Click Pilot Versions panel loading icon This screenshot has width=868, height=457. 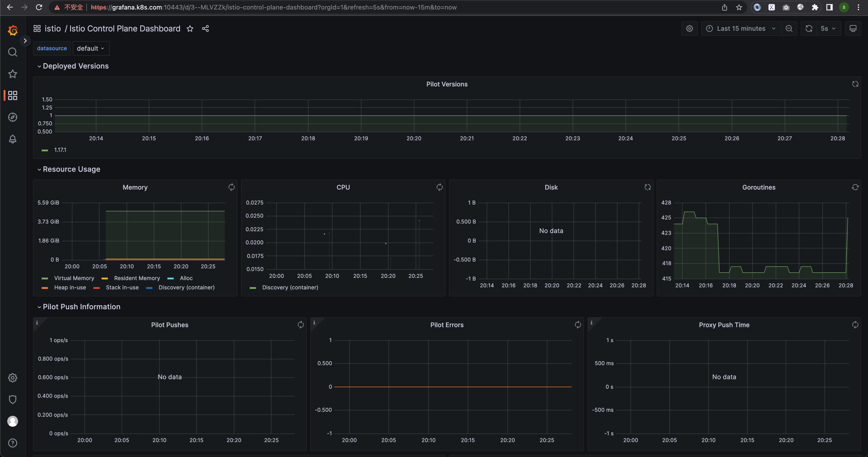click(x=855, y=84)
